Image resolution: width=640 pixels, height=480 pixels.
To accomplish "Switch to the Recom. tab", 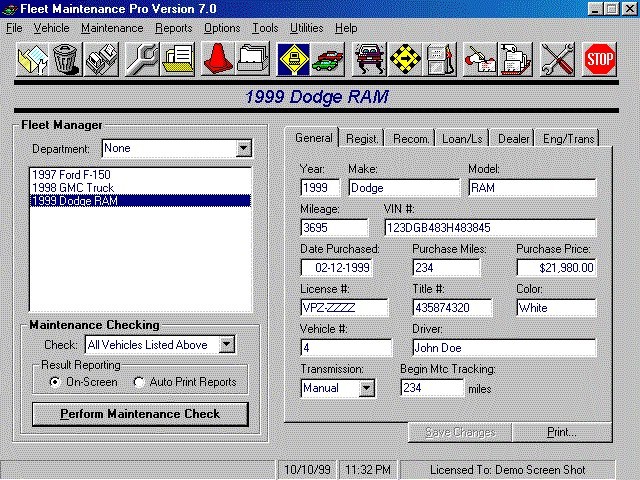I will point(411,139).
